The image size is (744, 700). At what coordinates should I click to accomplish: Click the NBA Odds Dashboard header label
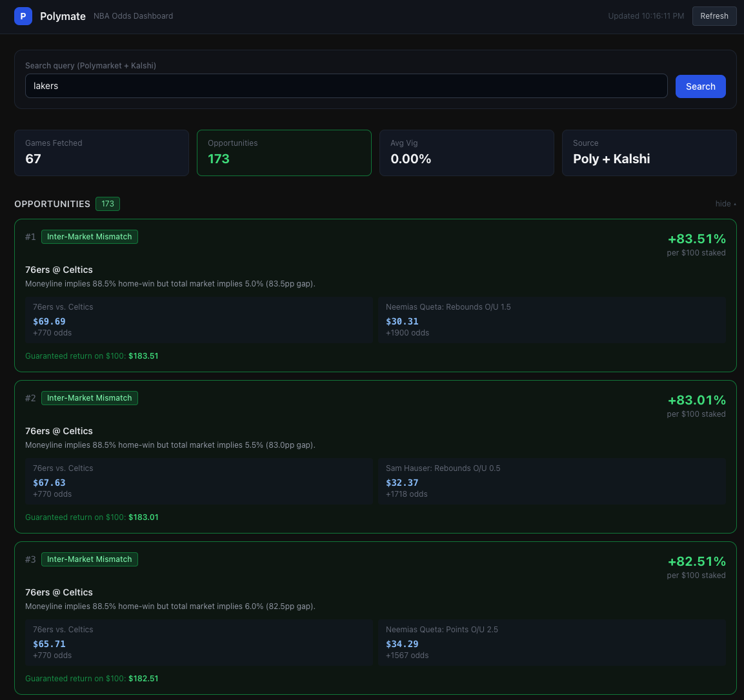click(x=133, y=16)
